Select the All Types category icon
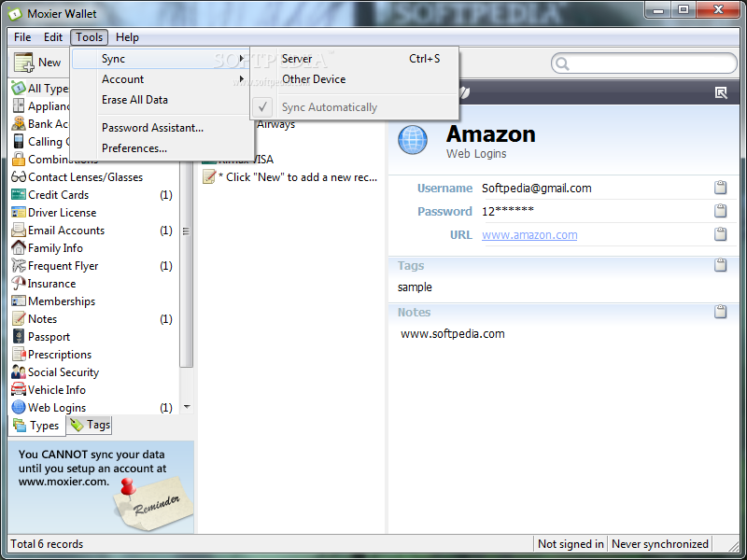 (x=19, y=88)
